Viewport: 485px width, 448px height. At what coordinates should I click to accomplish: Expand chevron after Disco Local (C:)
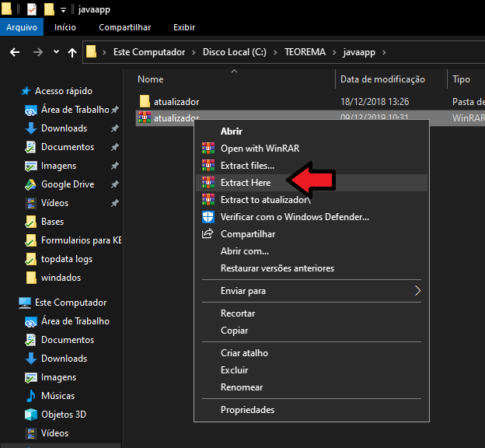[x=275, y=52]
